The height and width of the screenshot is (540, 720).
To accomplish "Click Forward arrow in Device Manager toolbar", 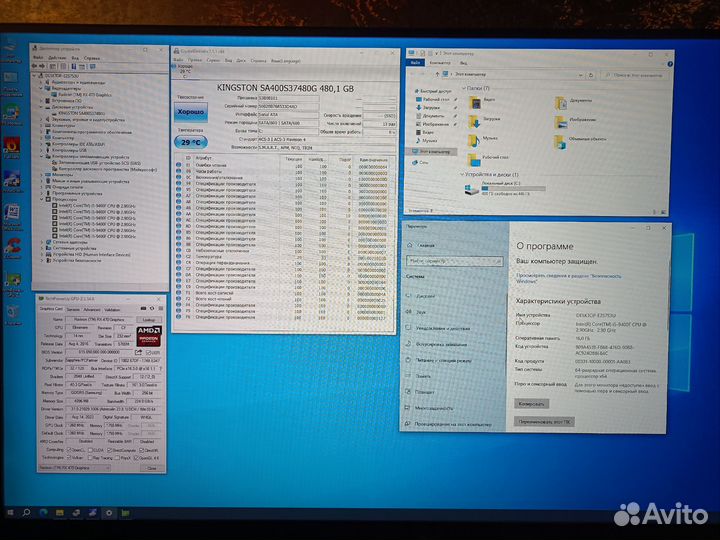I will tap(42, 67).
